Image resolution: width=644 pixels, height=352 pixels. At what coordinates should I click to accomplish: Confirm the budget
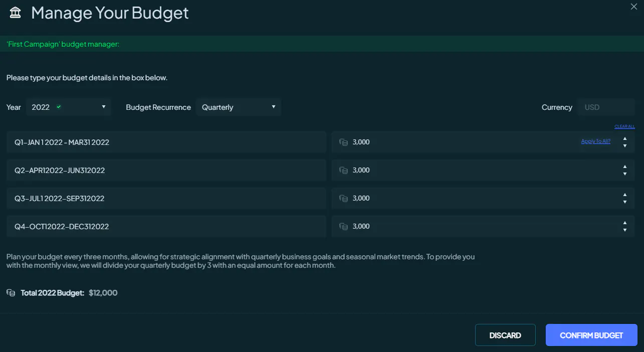coord(591,335)
